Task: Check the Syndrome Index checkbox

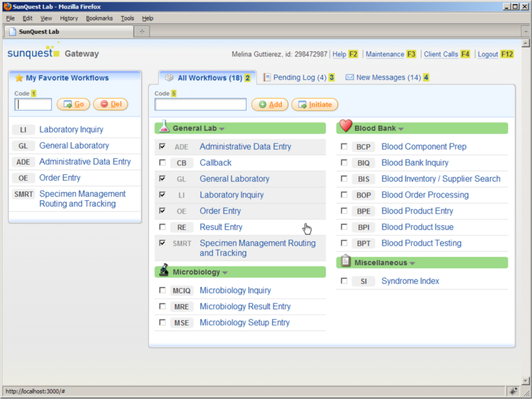Action: [344, 281]
